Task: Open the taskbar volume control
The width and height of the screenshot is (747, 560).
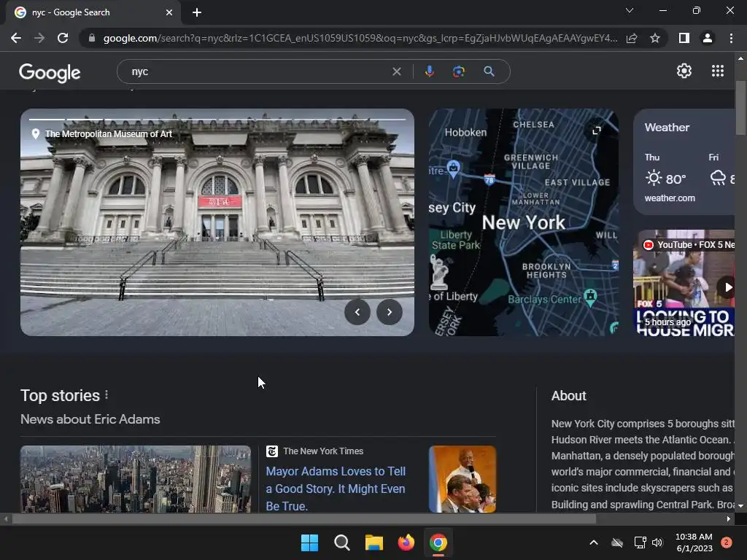Action: click(657, 542)
